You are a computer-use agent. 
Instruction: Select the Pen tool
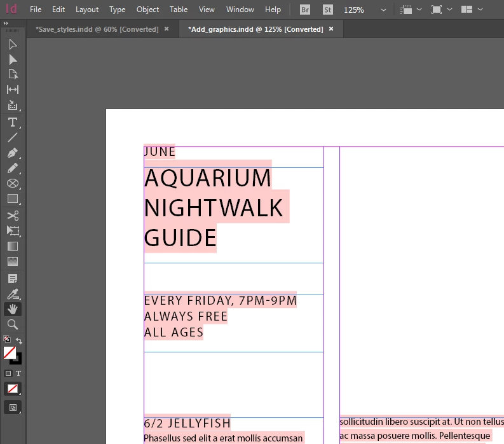pos(13,153)
